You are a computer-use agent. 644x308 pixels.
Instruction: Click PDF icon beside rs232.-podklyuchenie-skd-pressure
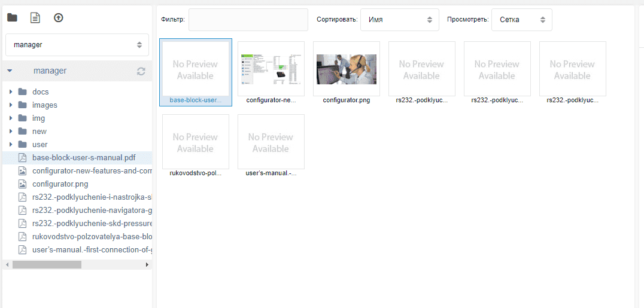pos(23,224)
